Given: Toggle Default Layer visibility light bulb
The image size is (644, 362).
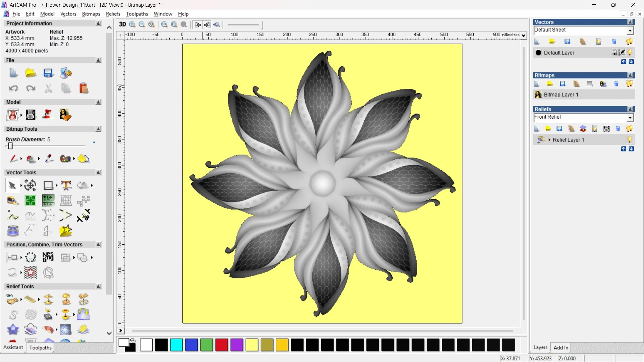Looking at the screenshot, I should click(x=630, y=53).
